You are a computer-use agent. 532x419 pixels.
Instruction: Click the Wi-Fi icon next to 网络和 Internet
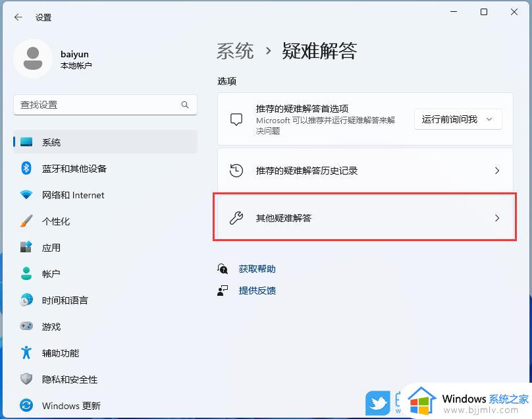pos(26,194)
